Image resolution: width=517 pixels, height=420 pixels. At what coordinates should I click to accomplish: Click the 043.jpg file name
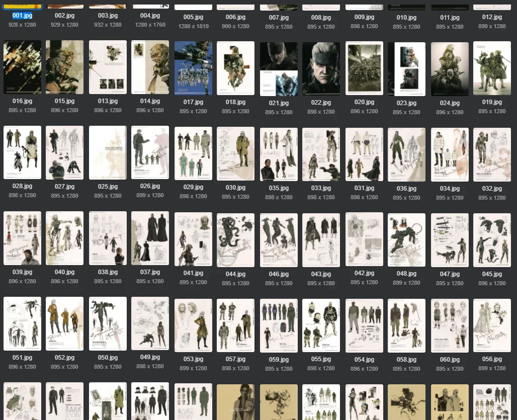(x=321, y=274)
